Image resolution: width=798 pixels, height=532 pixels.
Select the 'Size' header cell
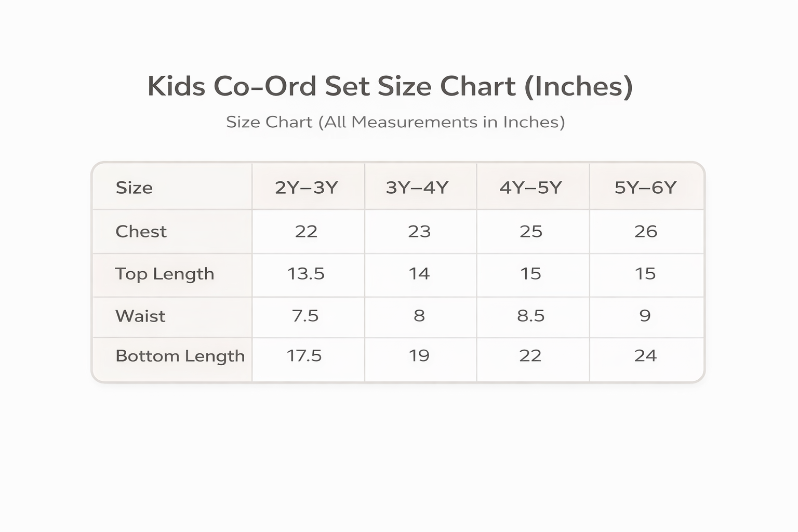tap(134, 188)
